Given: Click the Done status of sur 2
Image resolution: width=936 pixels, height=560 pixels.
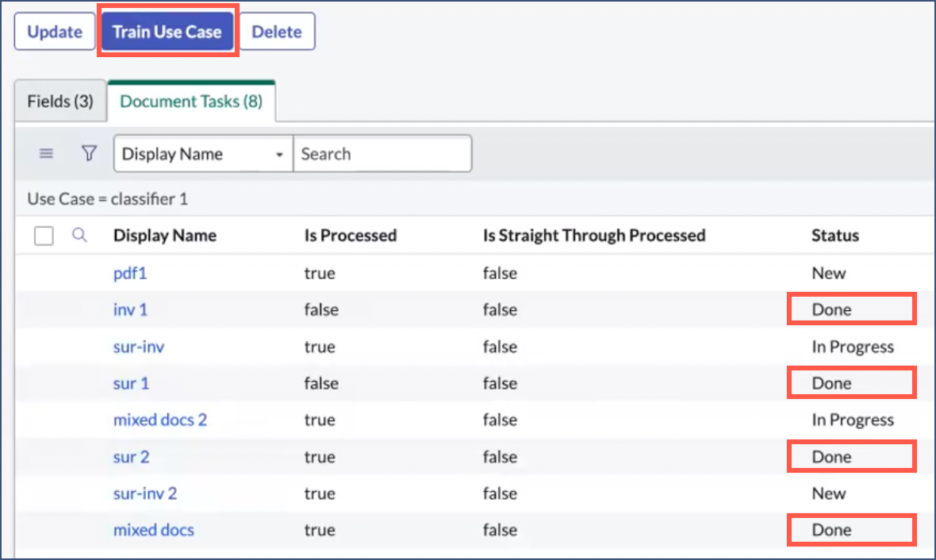Looking at the screenshot, I should pyautogui.click(x=831, y=457).
